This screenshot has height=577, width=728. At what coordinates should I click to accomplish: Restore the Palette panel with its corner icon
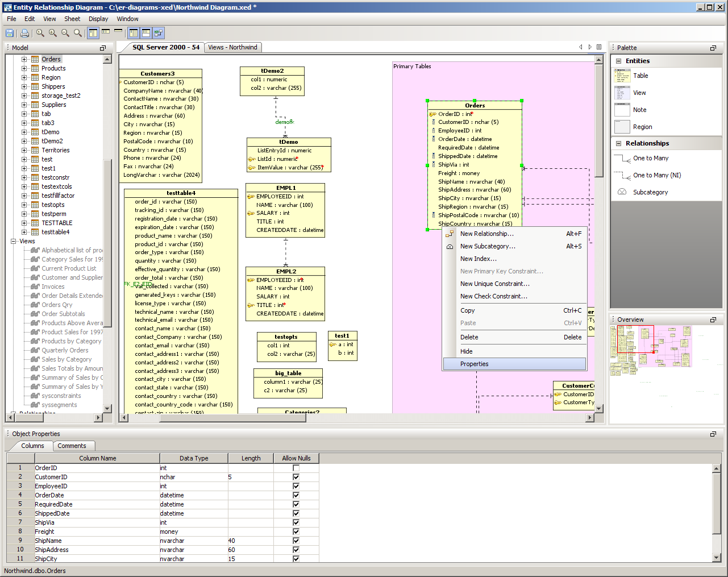click(713, 48)
